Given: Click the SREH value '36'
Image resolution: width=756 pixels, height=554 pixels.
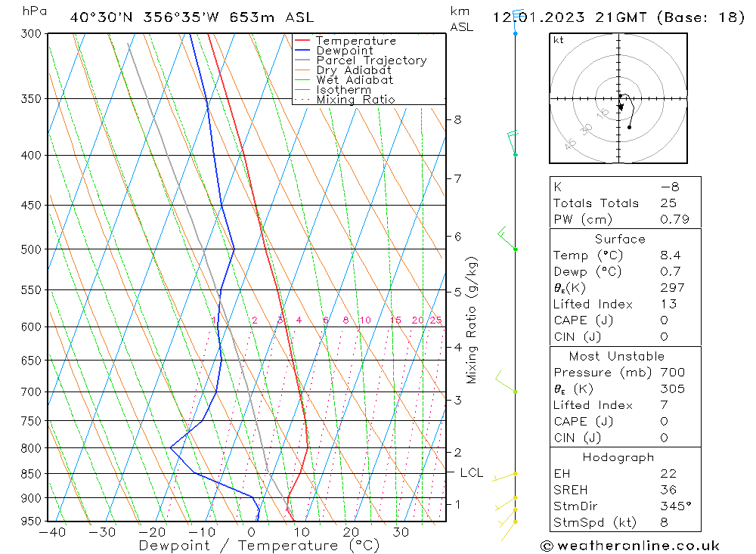Looking at the screenshot, I should pyautogui.click(x=669, y=491).
